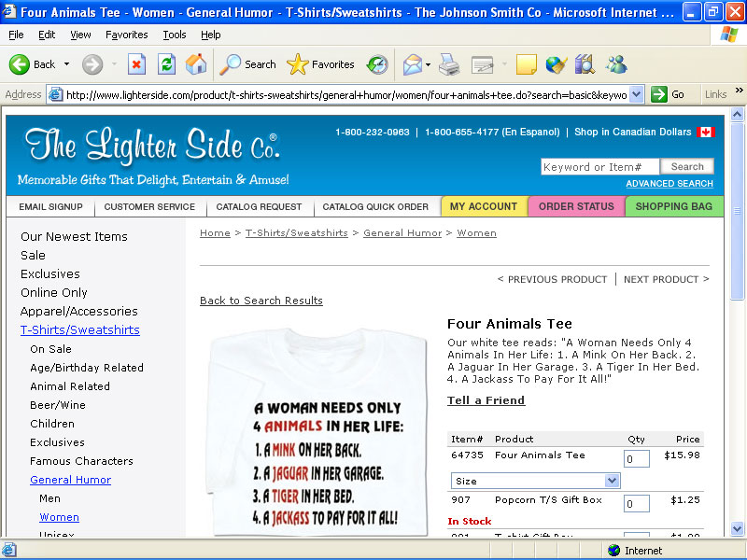Image resolution: width=747 pixels, height=560 pixels.
Task: Open the View menu
Action: click(x=80, y=35)
